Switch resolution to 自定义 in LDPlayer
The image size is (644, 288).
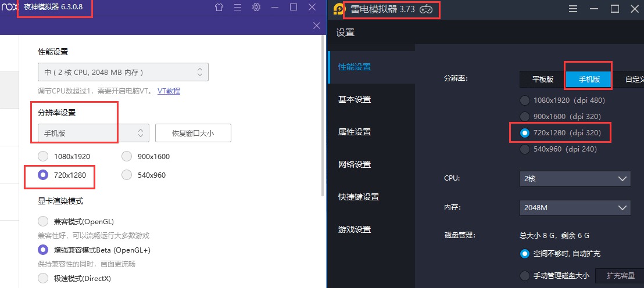628,80
